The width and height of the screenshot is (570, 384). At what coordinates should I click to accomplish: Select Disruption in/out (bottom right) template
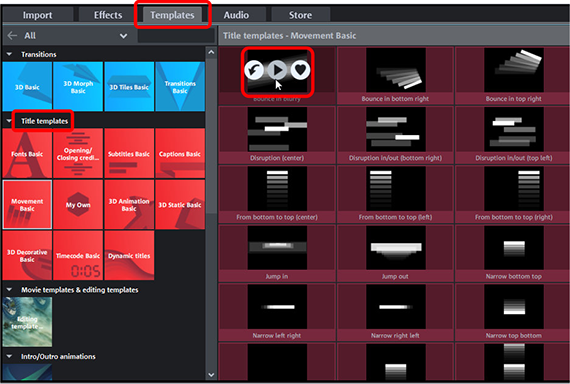(395, 135)
